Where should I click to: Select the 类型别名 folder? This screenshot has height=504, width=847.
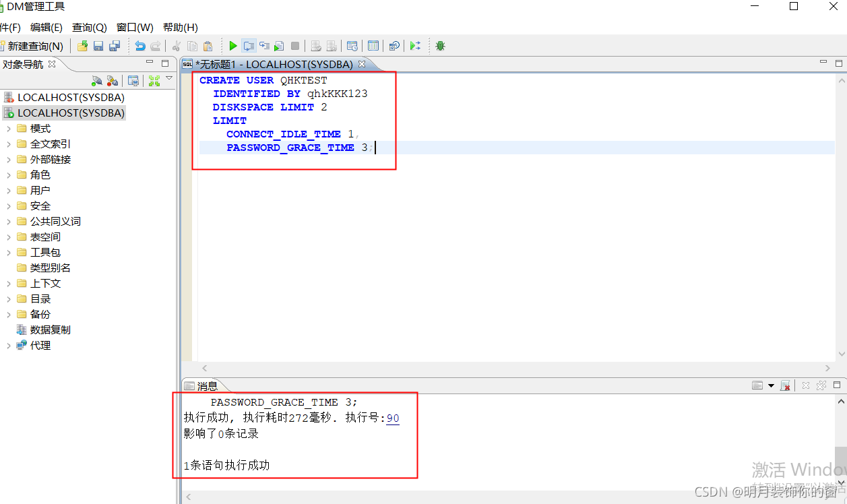pyautogui.click(x=44, y=267)
